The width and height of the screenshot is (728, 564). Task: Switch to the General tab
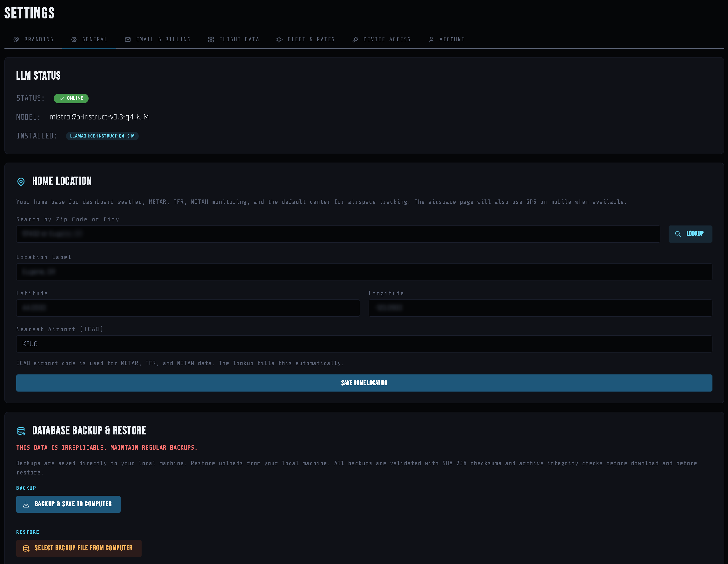[x=89, y=39]
